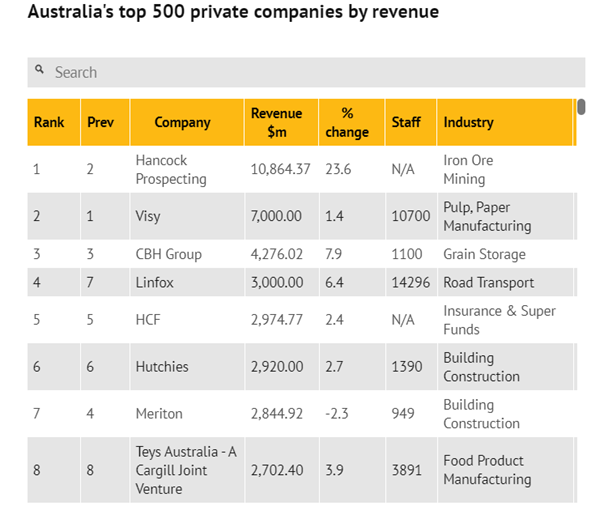
Task: Select the Hutchies company cell
Action: click(187, 367)
